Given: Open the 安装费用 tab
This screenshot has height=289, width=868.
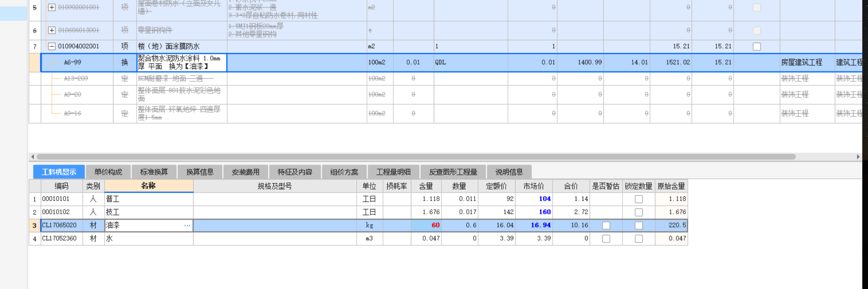Looking at the screenshot, I should (x=246, y=172).
